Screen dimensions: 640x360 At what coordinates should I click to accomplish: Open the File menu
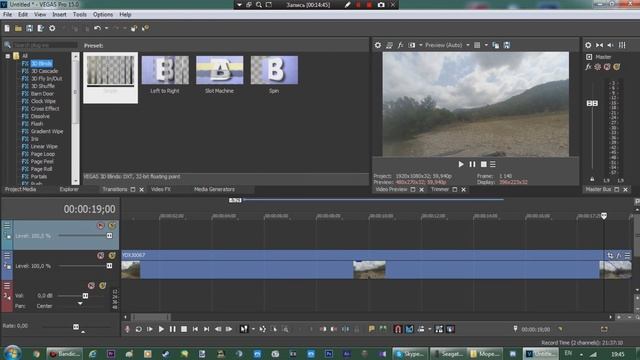7,14
